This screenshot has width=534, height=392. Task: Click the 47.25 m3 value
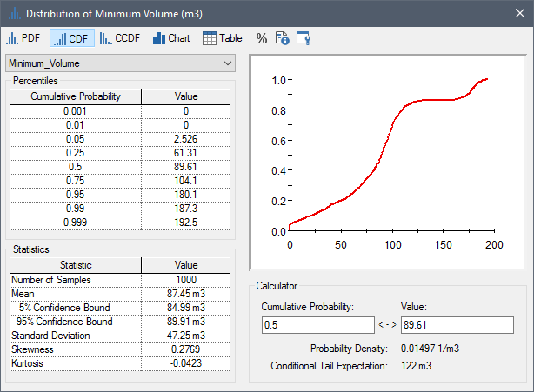click(186, 336)
